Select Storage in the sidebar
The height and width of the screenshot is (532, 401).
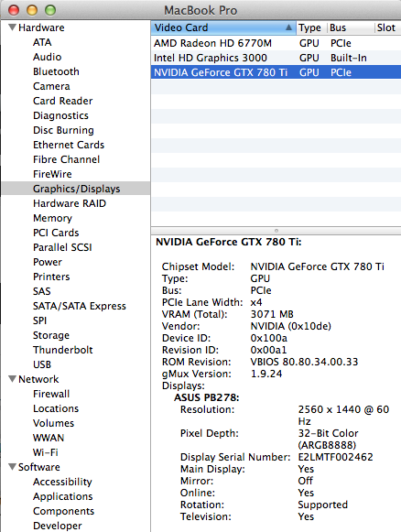(51, 335)
